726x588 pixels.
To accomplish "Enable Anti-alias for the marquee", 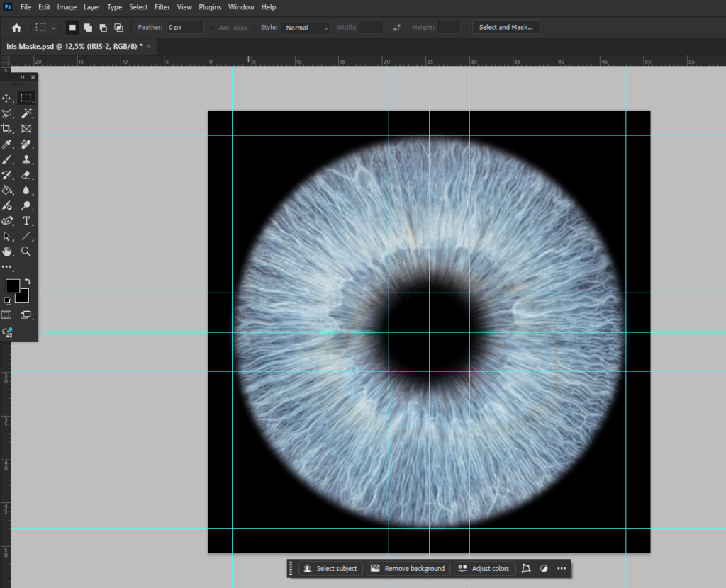I will coord(211,27).
